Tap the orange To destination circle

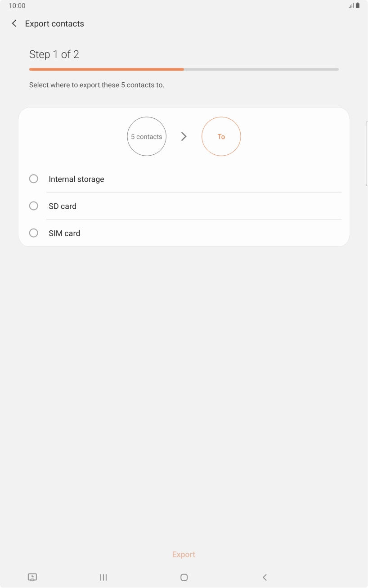coord(221,136)
